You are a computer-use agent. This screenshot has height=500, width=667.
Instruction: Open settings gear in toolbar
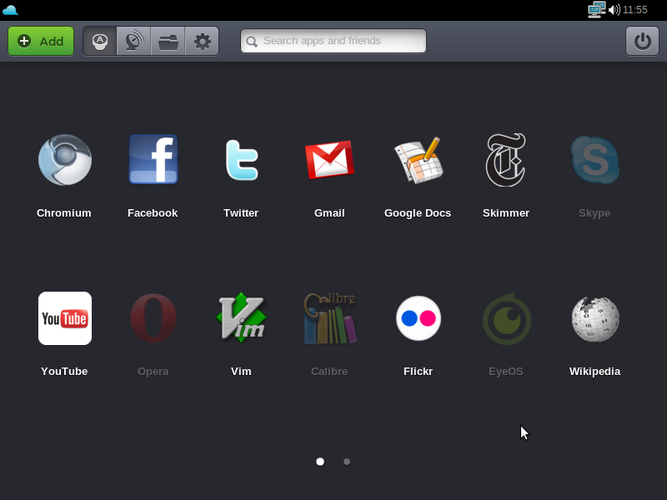pyautogui.click(x=202, y=41)
